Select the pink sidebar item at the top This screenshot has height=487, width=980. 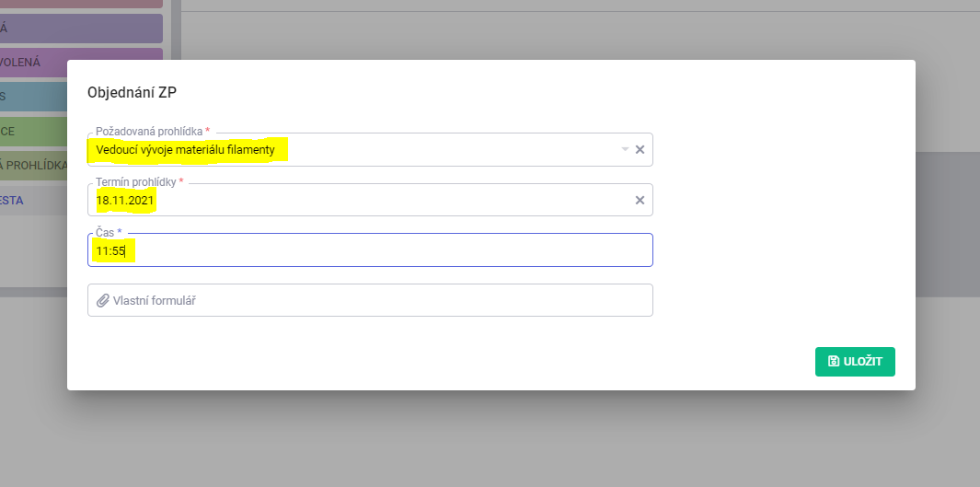coord(81,5)
